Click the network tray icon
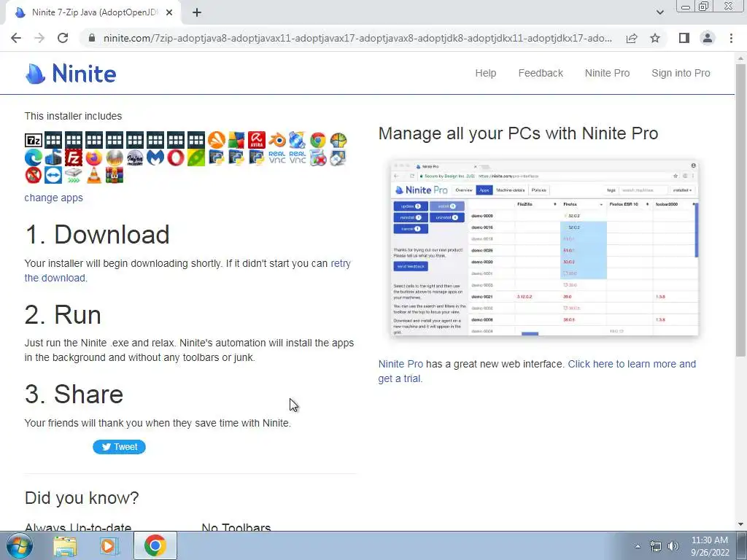 click(656, 546)
